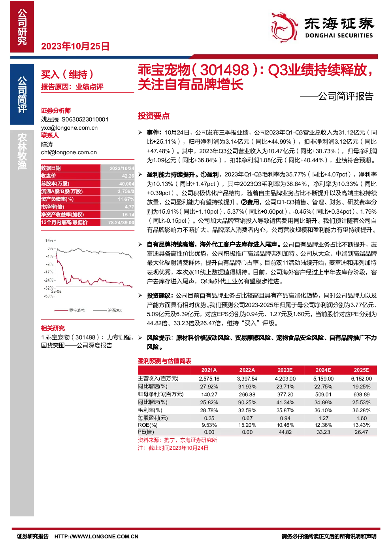Screen dimensions: 392x555
Task: Click the 归母净利润 2025E value 638.89
Action: click(x=361, y=394)
